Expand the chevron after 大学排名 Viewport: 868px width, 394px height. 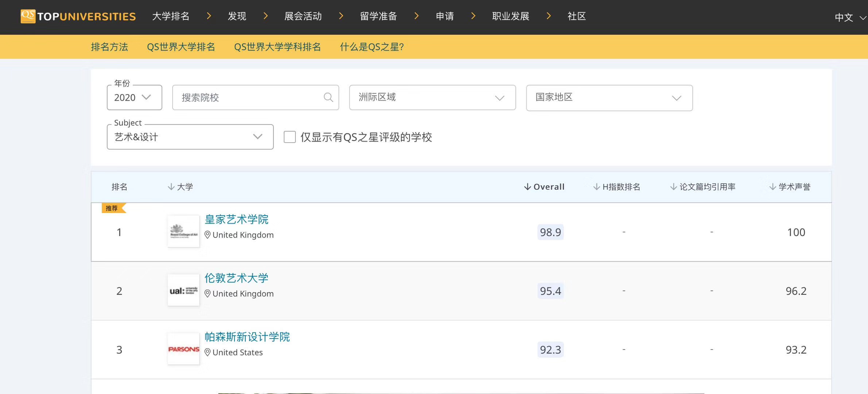coord(209,16)
